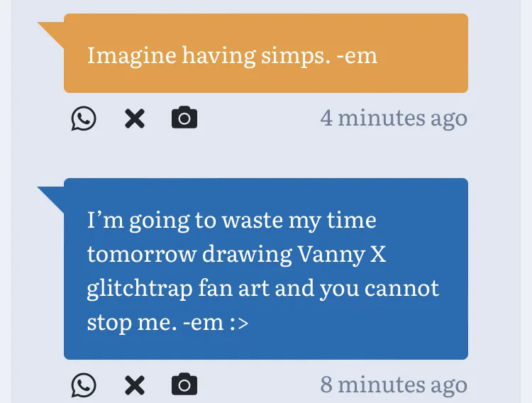Open the "4 minutes ago" timestamp link
Viewport: 532px width, 403px height.
coord(394,118)
